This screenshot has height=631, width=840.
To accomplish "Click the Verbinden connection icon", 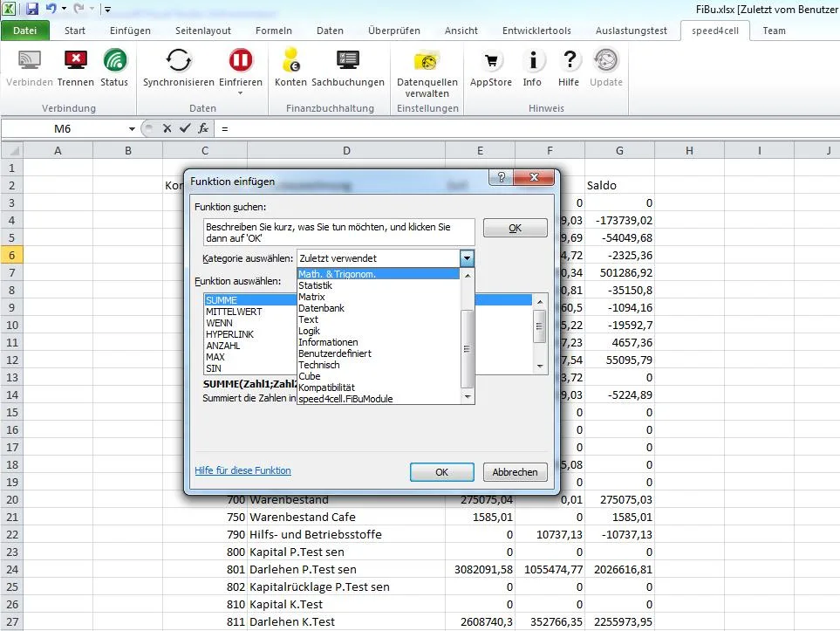I will pyautogui.click(x=30, y=60).
